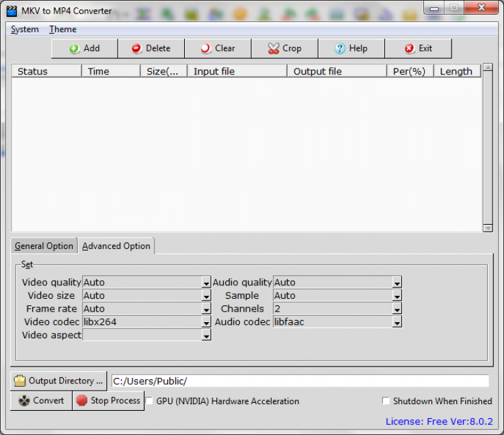Click the output path field C:/Users/Public/
The image size is (504, 435).
point(300,381)
